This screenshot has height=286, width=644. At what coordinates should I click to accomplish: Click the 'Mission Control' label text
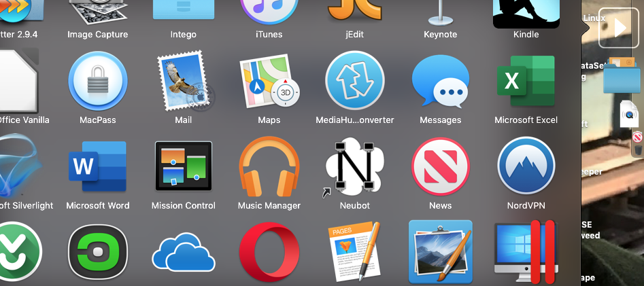pos(184,206)
